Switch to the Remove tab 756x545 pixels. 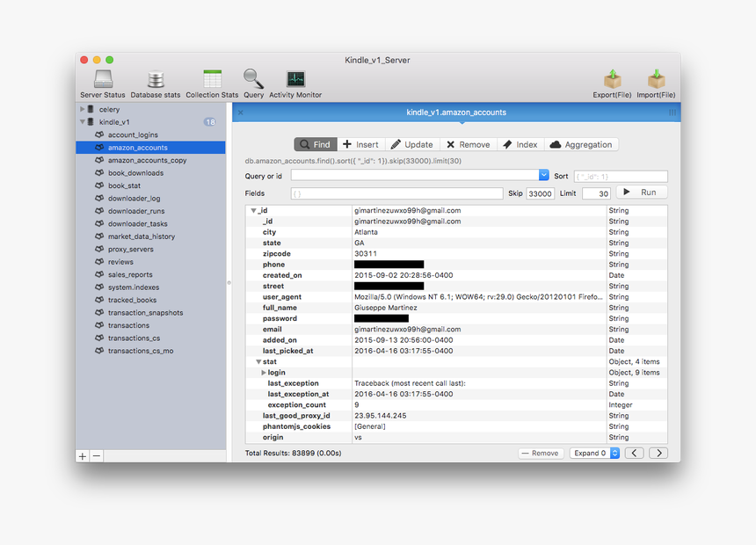[469, 145]
